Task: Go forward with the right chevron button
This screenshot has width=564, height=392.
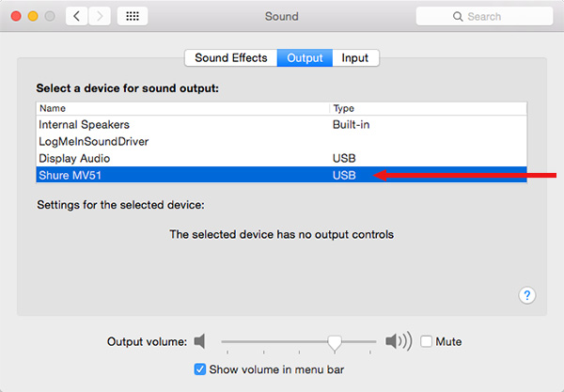Action: coord(100,16)
